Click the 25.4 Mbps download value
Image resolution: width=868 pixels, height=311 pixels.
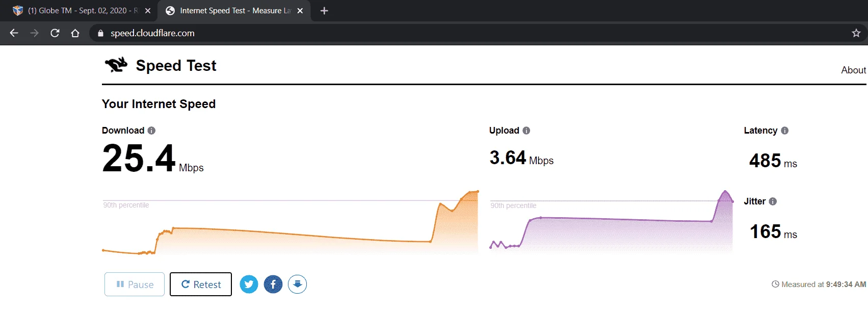point(153,158)
